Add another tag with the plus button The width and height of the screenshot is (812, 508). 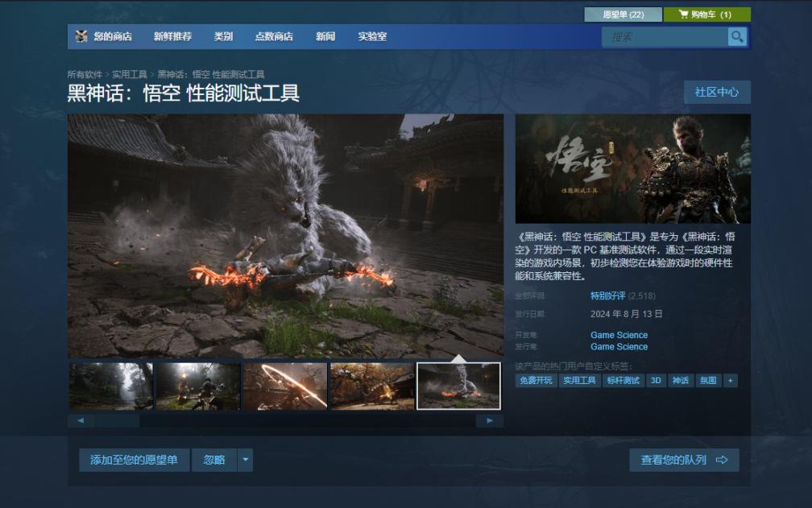tap(730, 381)
